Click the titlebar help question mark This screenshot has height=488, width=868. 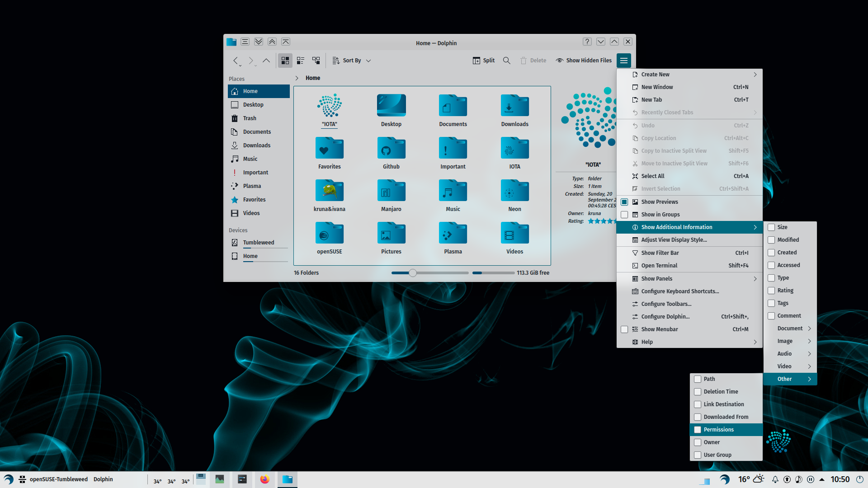587,42
